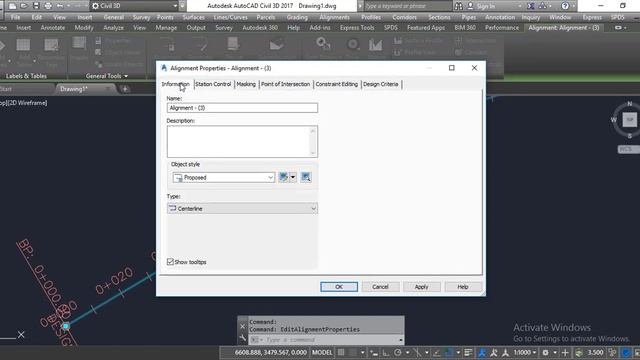
Task: Click OK in Alignment Properties dialog
Action: click(x=339, y=287)
